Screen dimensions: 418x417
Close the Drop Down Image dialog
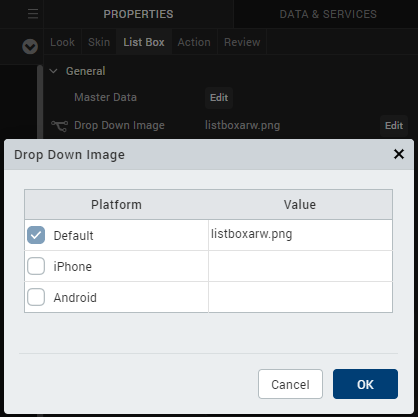tap(399, 154)
